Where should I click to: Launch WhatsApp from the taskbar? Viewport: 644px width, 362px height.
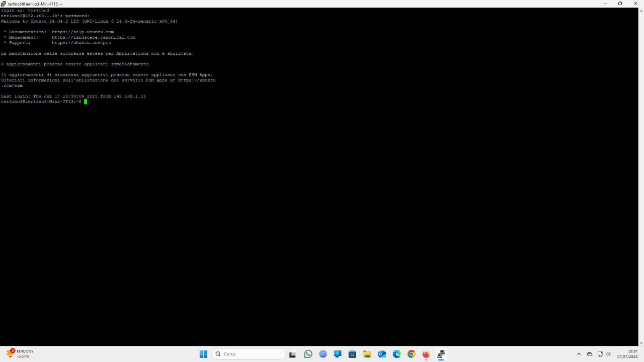[x=308, y=354]
